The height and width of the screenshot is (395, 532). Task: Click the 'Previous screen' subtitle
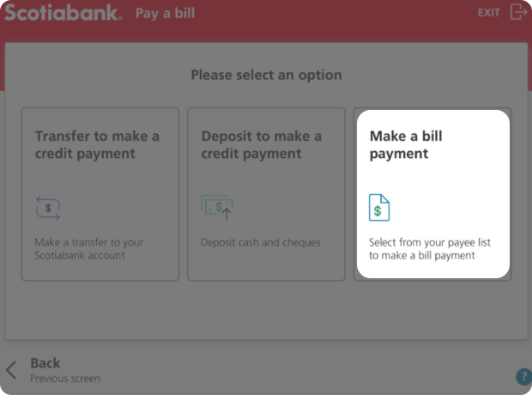click(x=65, y=379)
